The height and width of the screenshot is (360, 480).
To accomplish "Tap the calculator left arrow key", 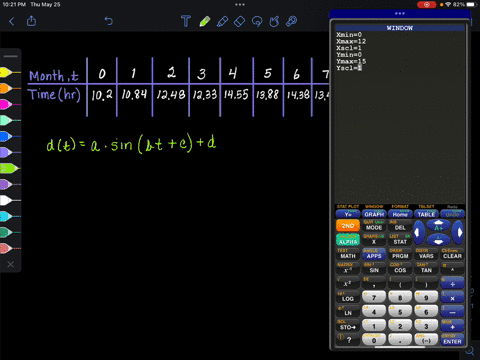I will tap(418, 232).
